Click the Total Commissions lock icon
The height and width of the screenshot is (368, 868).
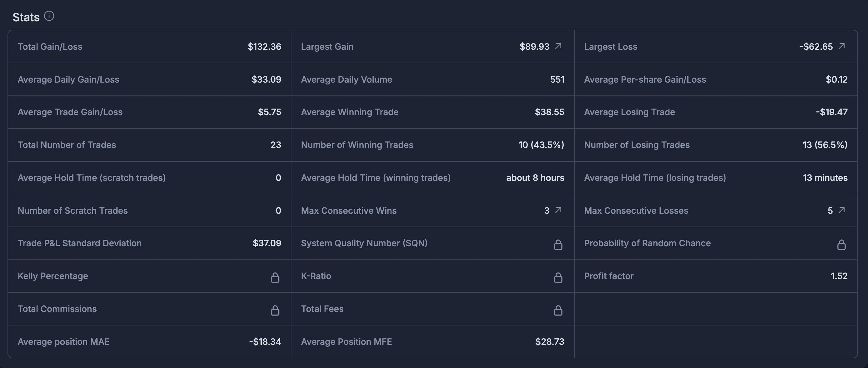[x=275, y=310]
